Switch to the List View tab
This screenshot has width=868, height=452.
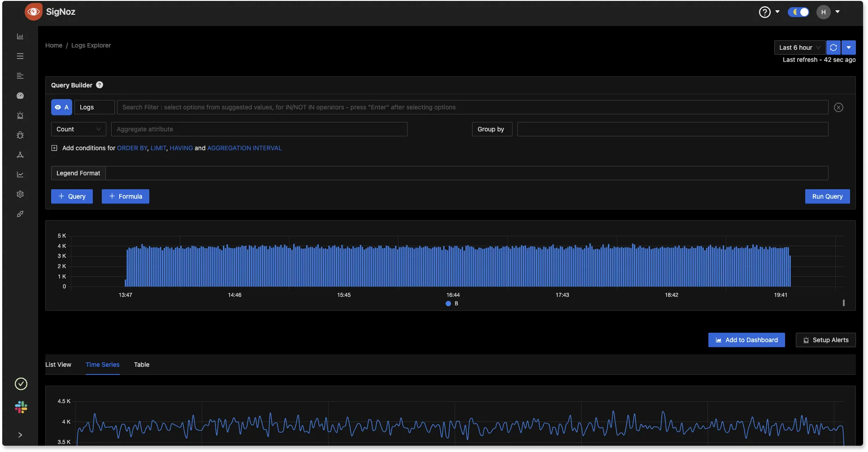pyautogui.click(x=58, y=365)
